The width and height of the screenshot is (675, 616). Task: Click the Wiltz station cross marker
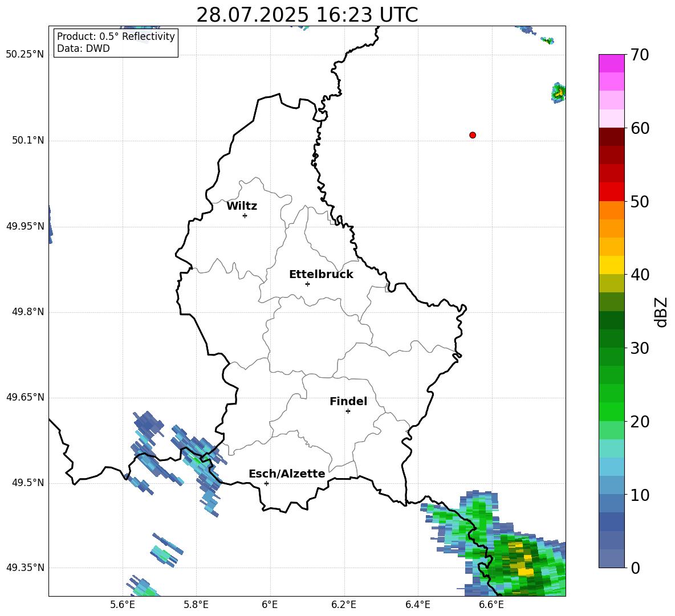[245, 215]
